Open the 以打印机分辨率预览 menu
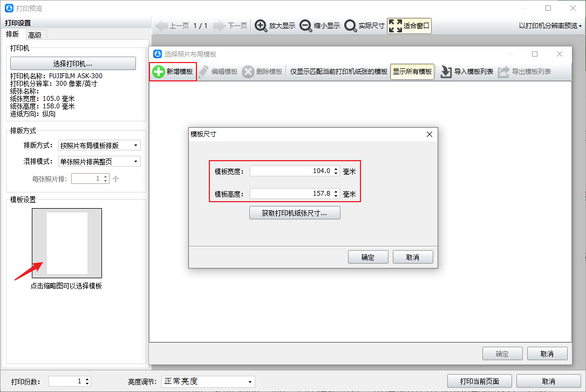This screenshot has width=586, height=392. [550, 26]
